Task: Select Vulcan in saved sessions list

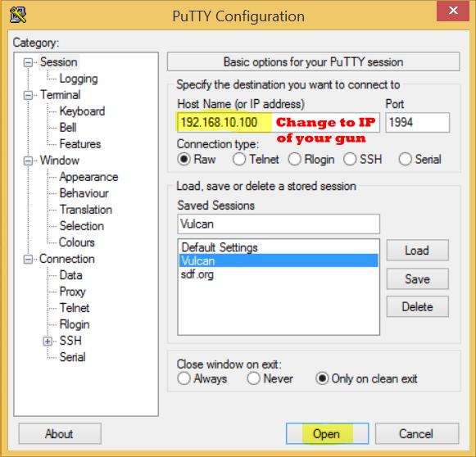Action: click(x=279, y=260)
